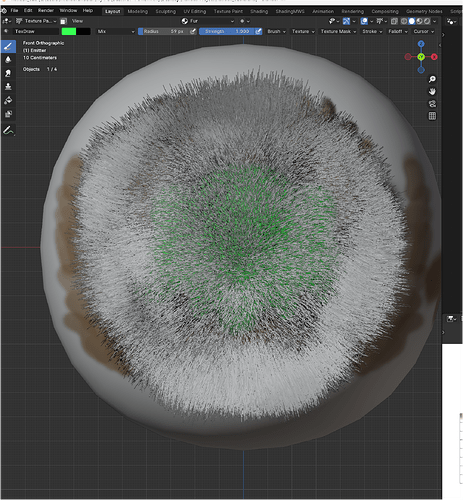The width and height of the screenshot is (463, 500).
Task: Select the Clone stamp tool
Action: click(x=8, y=87)
